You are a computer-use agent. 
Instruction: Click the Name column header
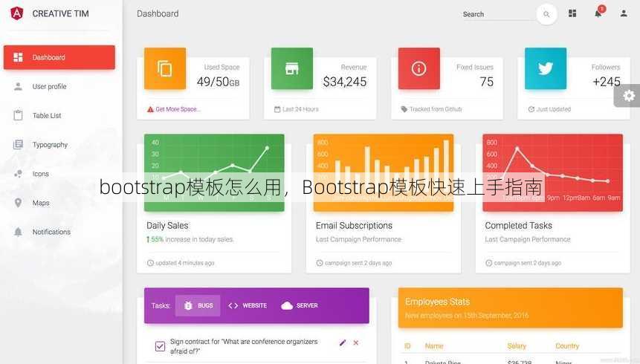pyautogui.click(x=434, y=346)
